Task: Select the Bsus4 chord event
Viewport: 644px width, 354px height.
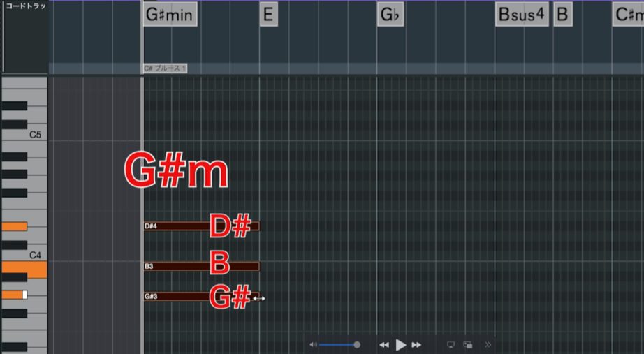Action: pos(522,15)
